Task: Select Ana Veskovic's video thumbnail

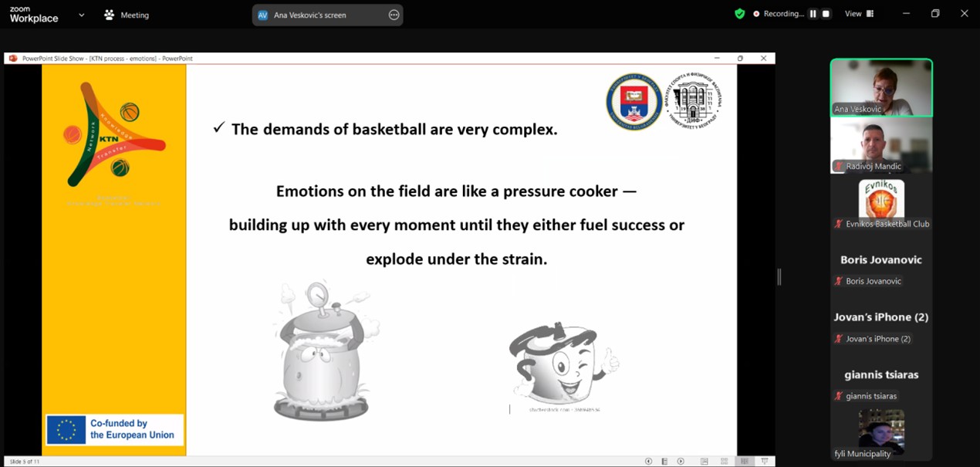Action: click(881, 87)
